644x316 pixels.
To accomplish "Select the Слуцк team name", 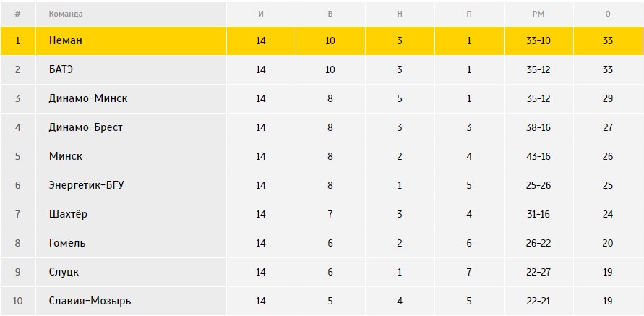I will 64,272.
